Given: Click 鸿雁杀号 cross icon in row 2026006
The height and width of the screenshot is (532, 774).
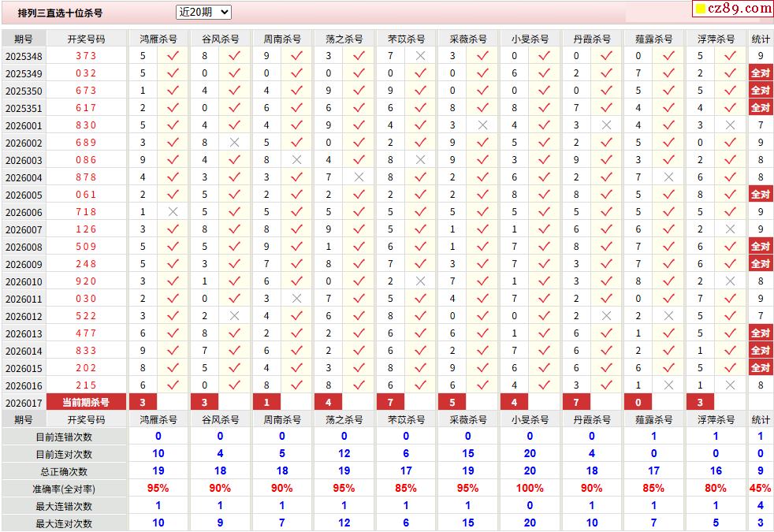Looking at the screenshot, I should 173,212.
